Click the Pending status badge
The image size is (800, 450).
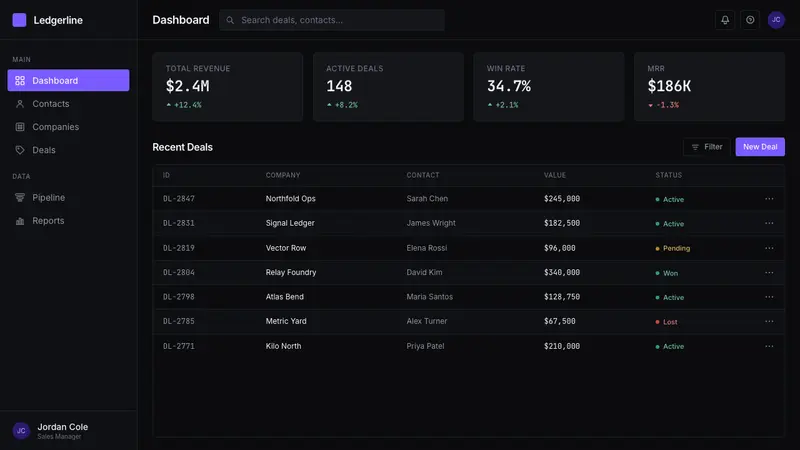672,248
